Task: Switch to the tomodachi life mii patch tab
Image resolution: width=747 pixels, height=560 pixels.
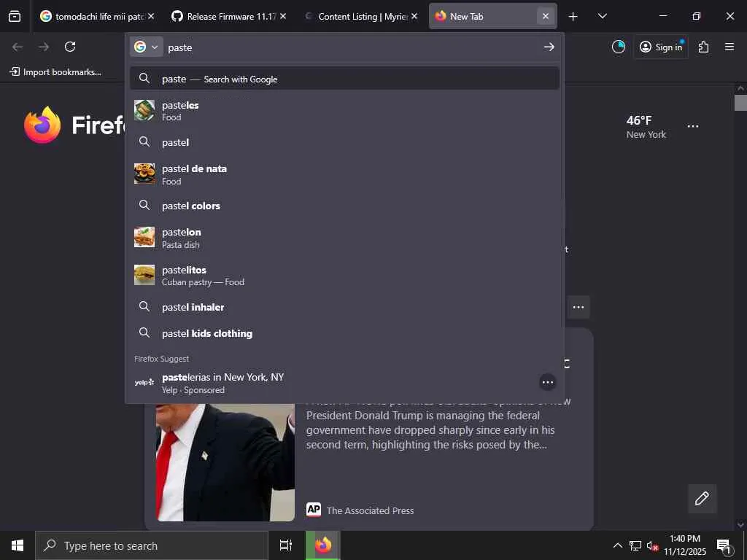Action: point(97,16)
